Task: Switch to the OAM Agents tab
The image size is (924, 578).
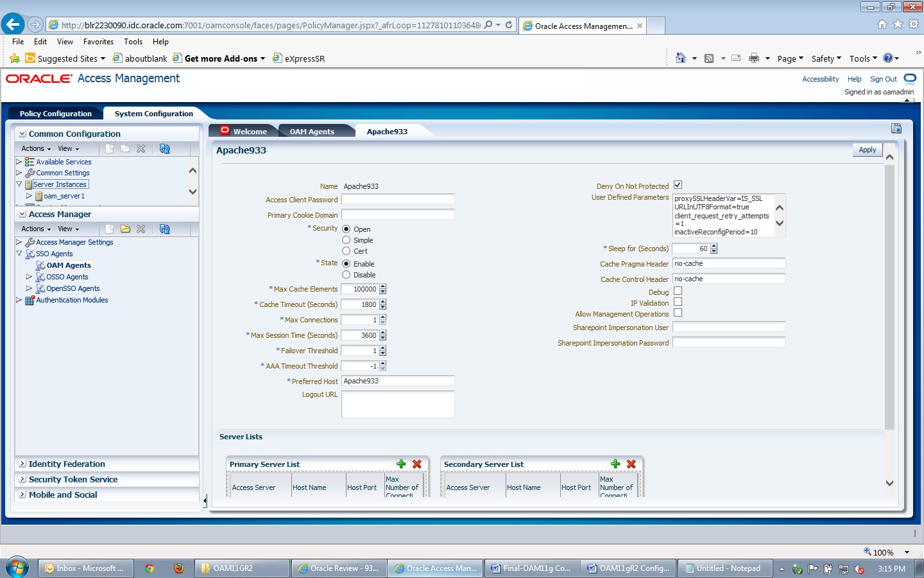Action: (x=312, y=131)
